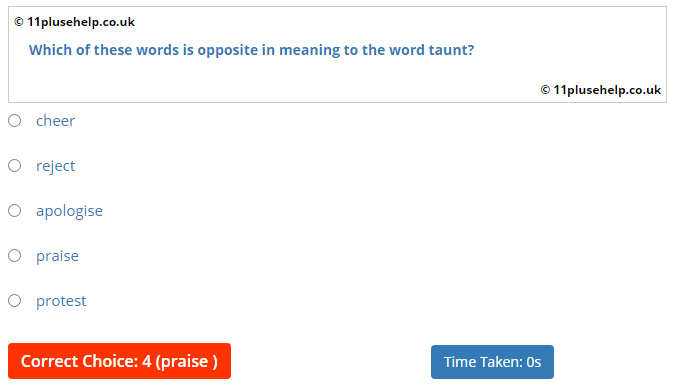Select the radio button for cheer
This screenshot has width=674, height=389.
coord(15,121)
